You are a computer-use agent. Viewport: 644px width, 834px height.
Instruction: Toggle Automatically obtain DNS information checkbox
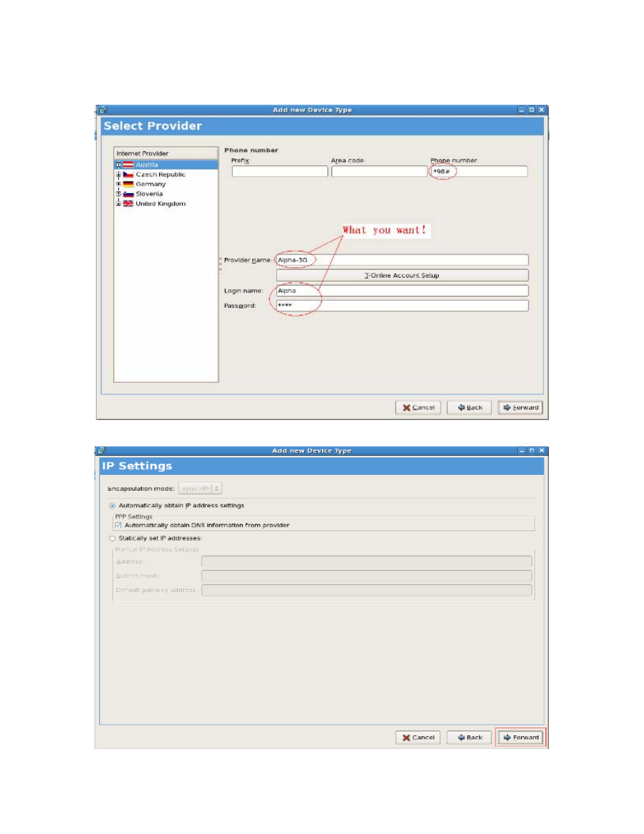[118, 525]
